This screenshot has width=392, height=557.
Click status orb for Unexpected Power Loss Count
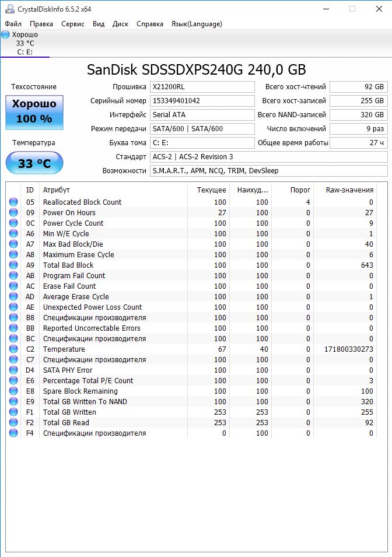[x=13, y=307]
